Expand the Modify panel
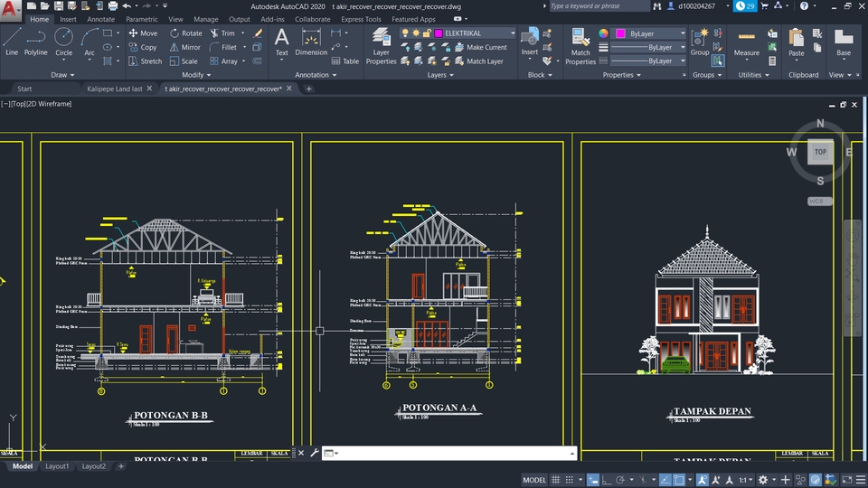 point(196,75)
